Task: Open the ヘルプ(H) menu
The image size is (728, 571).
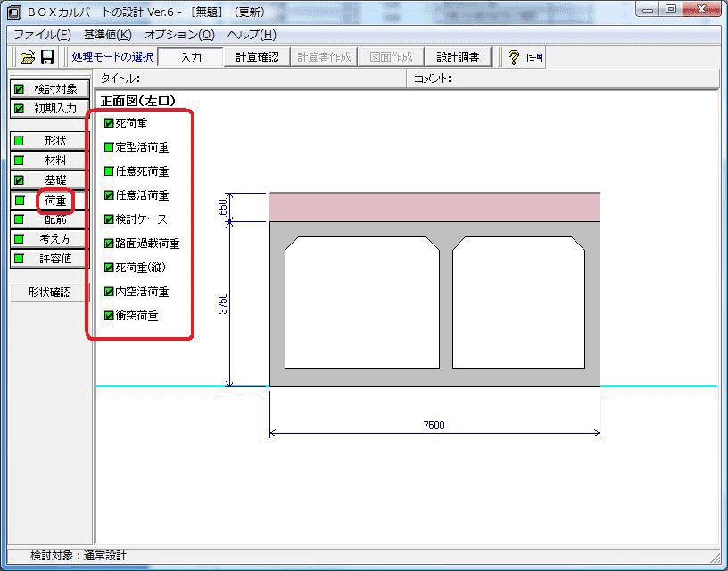Action: click(252, 35)
